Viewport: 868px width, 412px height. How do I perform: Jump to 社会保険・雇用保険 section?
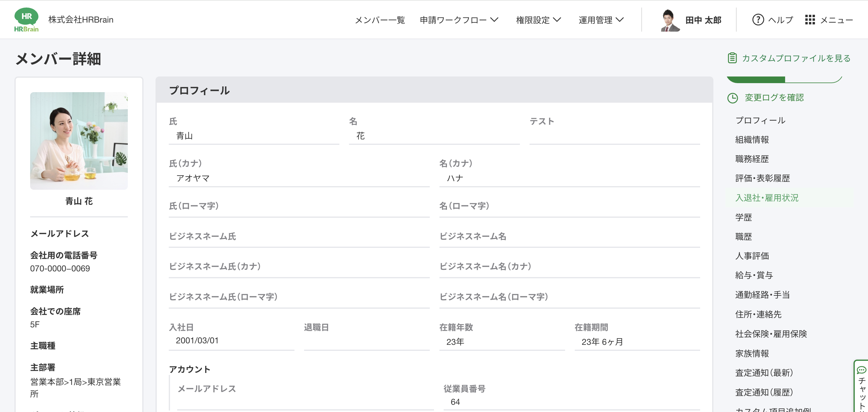pos(771,334)
